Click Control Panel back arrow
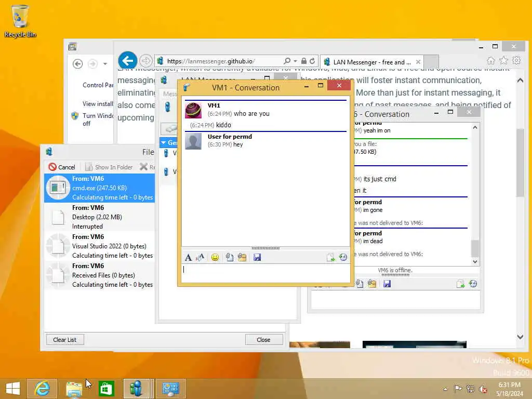532x399 pixels. [78, 64]
